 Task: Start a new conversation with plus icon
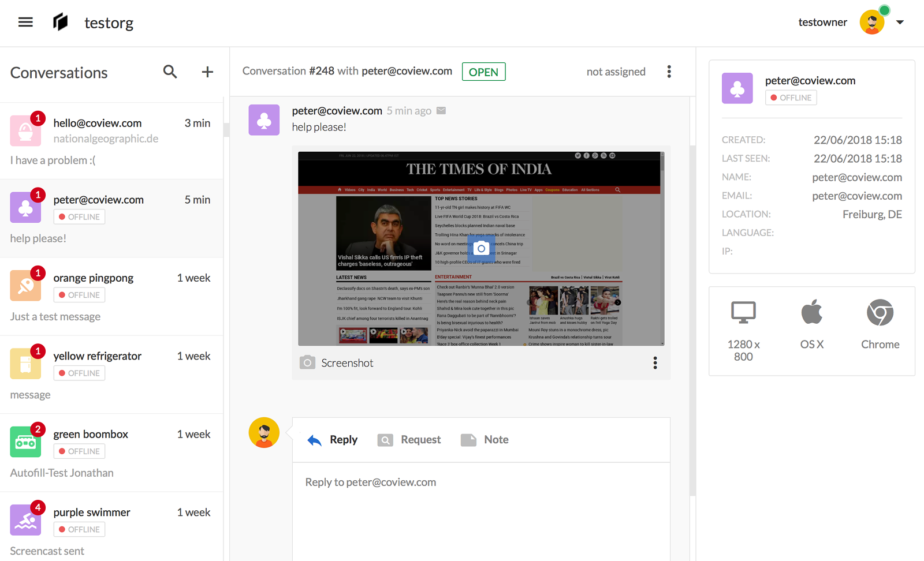[x=207, y=72]
